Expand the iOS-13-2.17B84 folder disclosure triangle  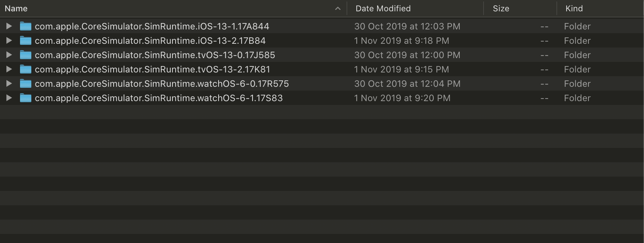point(9,41)
